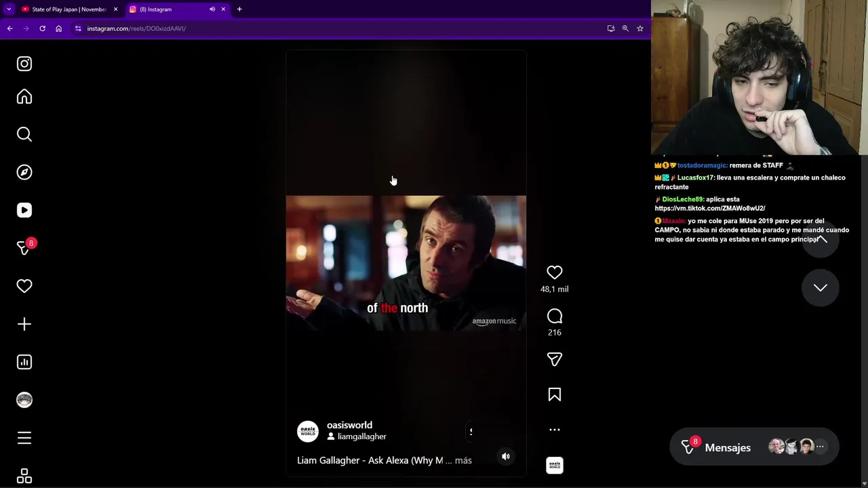Open liamgallagher collaborator link
Image resolution: width=868 pixels, height=488 pixels.
361,436
